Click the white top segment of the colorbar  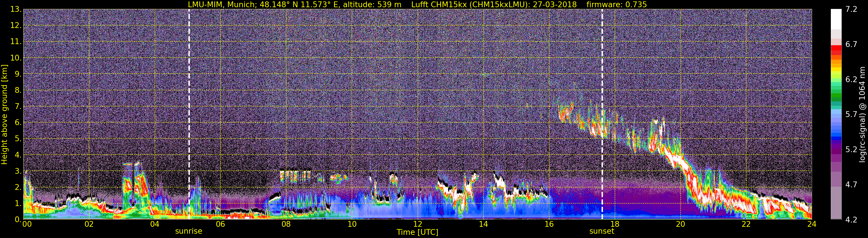[836, 19]
